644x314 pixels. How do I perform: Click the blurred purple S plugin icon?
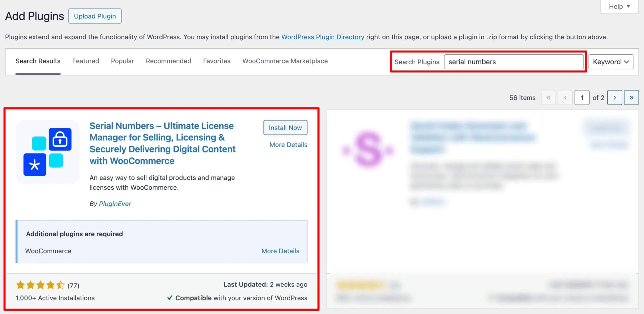tap(368, 150)
